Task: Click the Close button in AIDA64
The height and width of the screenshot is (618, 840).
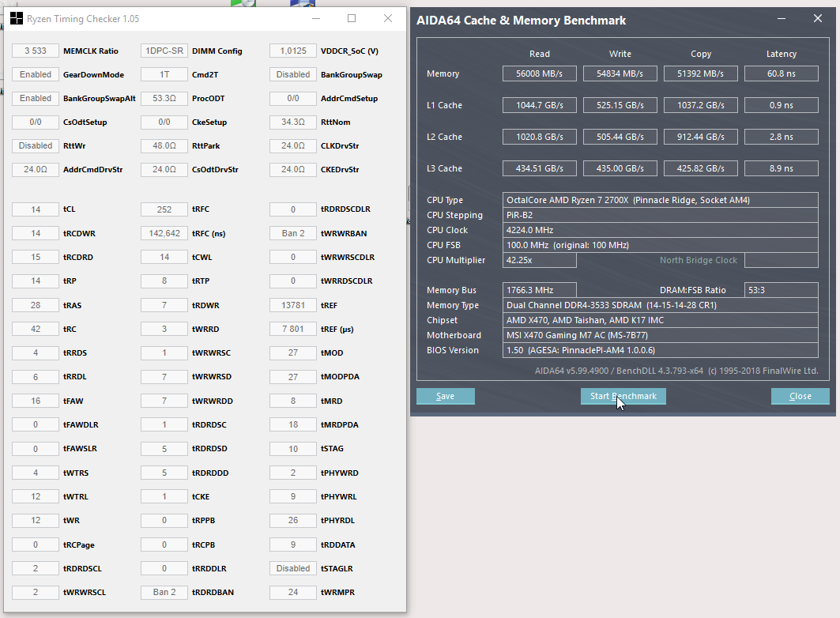Action: point(800,396)
